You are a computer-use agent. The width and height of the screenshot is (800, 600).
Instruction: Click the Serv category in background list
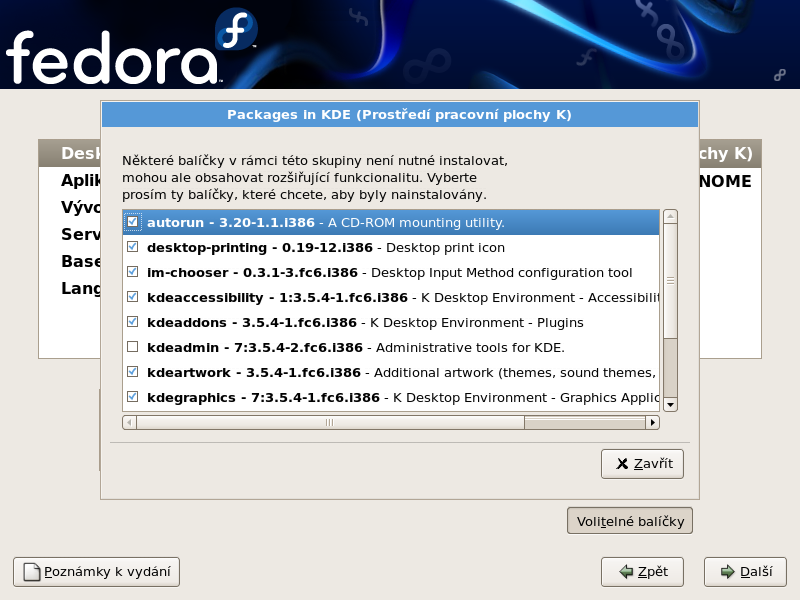(x=81, y=234)
